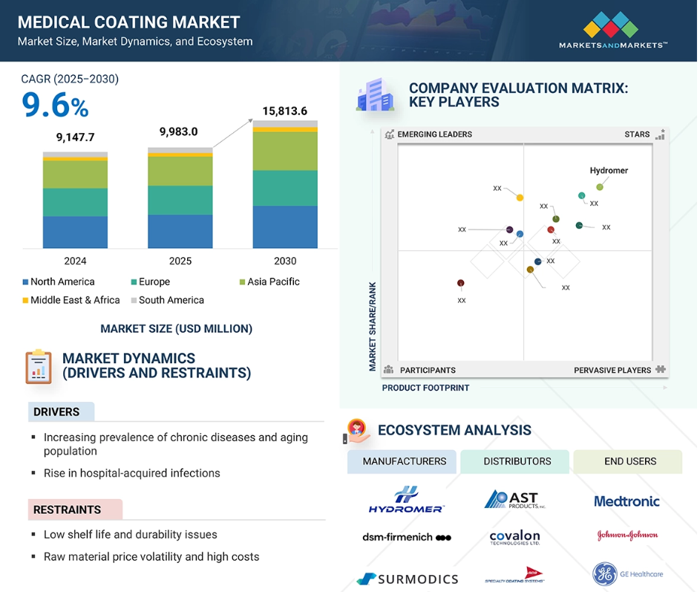The height and width of the screenshot is (592, 700).
Task: Click the yellow data point in Emerging Leaders
Action: pyautogui.click(x=520, y=198)
